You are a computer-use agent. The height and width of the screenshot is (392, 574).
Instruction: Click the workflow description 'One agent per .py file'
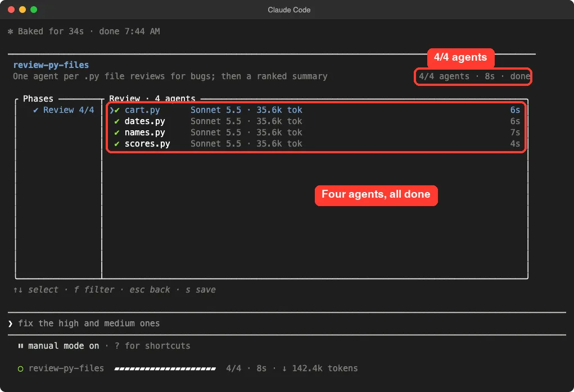tap(170, 76)
